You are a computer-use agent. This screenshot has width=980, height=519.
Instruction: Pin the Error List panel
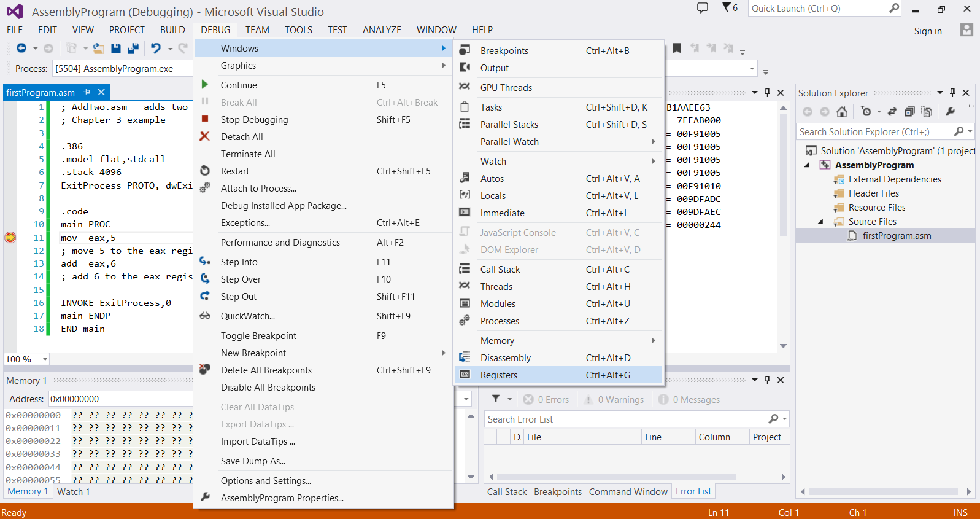coord(767,380)
